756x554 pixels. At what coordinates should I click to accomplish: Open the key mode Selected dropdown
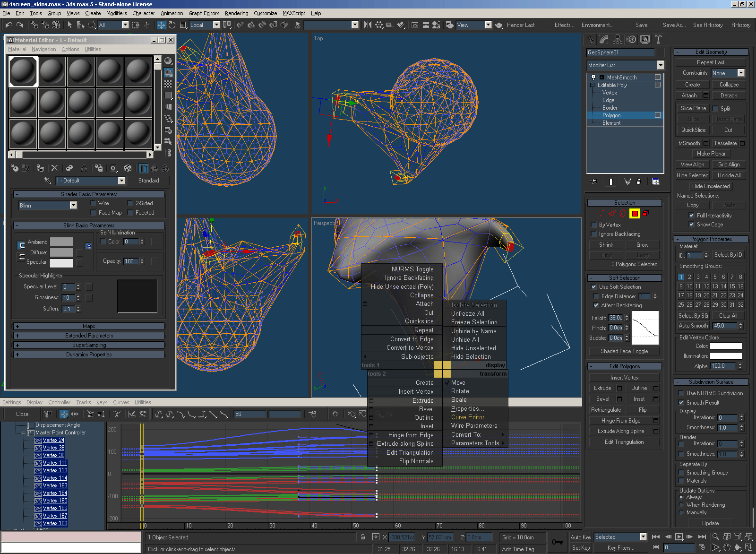(x=620, y=537)
